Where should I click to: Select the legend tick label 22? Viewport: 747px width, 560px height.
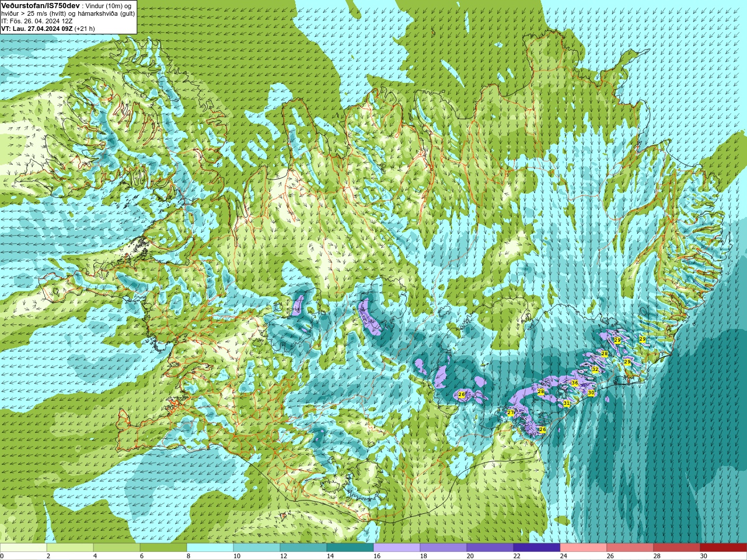click(x=517, y=556)
